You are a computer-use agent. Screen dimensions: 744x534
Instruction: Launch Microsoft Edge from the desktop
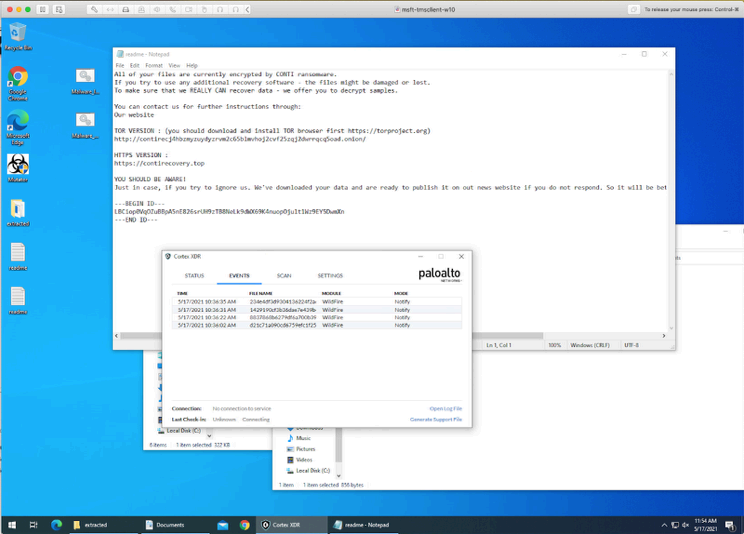18,127
